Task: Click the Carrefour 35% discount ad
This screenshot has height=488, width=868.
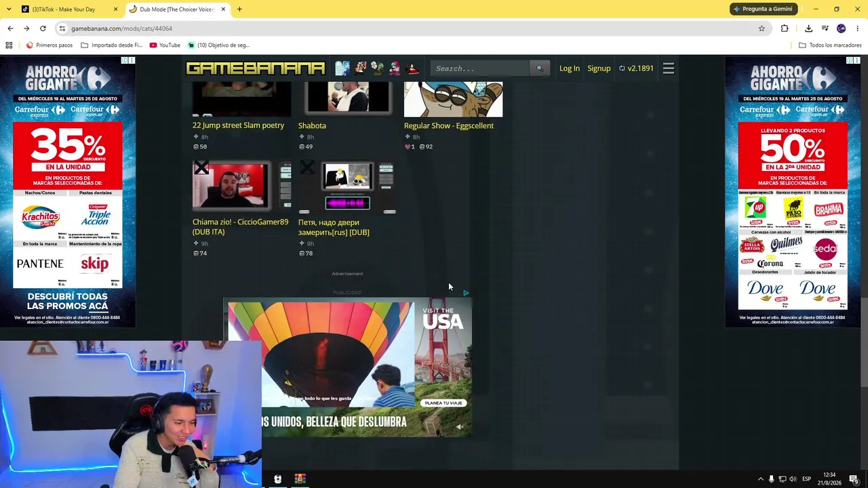Action: pyautogui.click(x=68, y=192)
